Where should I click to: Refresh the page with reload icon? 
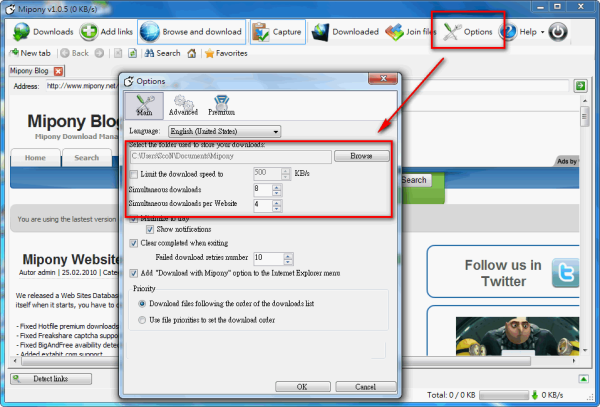[132, 53]
